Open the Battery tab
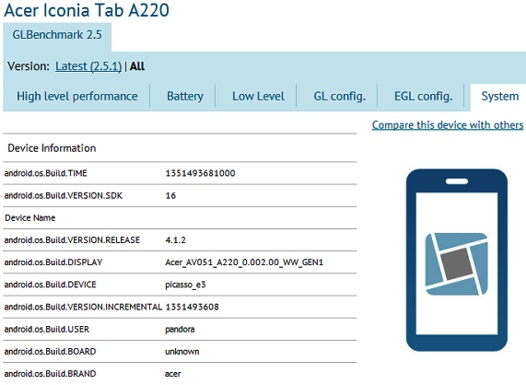The image size is (526, 385). coord(185,96)
